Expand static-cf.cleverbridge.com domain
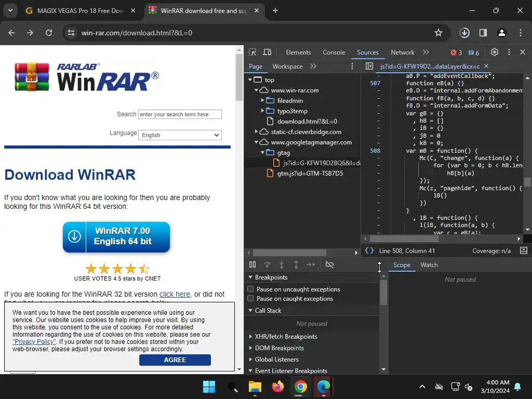Viewport: 532px width, 399px height. [x=256, y=131]
